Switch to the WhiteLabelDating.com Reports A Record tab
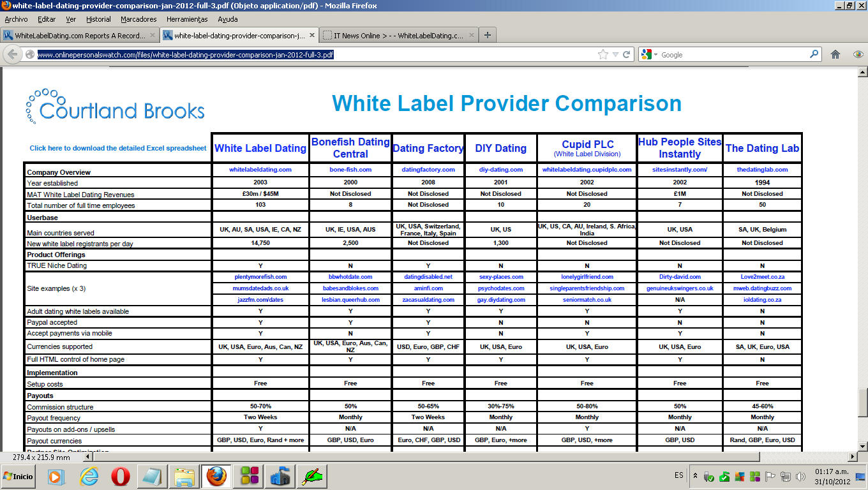 pyautogui.click(x=80, y=35)
